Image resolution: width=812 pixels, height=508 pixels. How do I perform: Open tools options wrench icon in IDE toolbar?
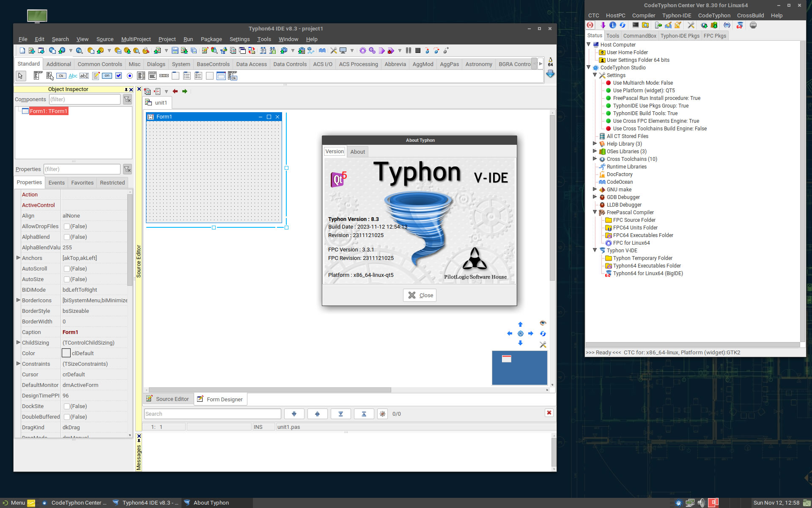(334, 51)
